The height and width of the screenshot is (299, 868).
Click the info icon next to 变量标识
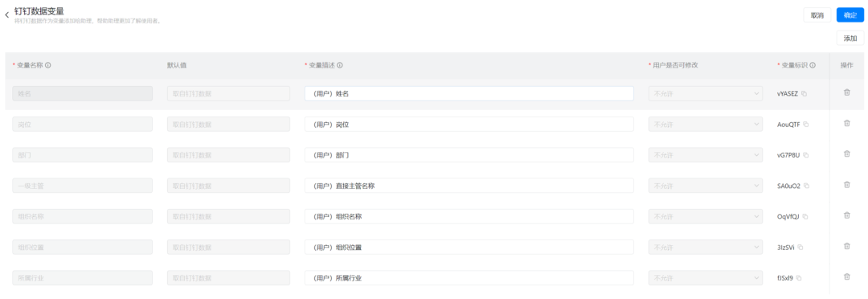[x=813, y=65]
